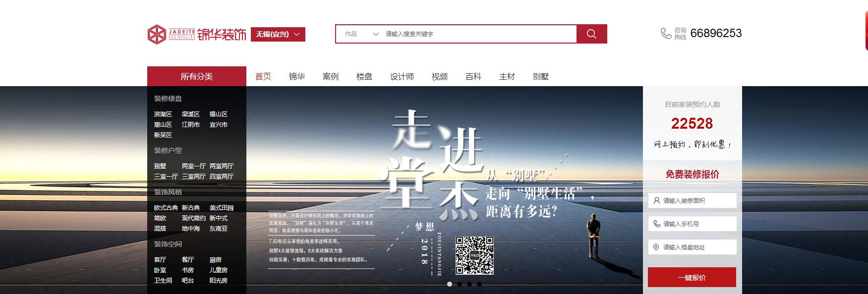
Task: Click the 请输入手机号 phone input
Action: tap(692, 224)
